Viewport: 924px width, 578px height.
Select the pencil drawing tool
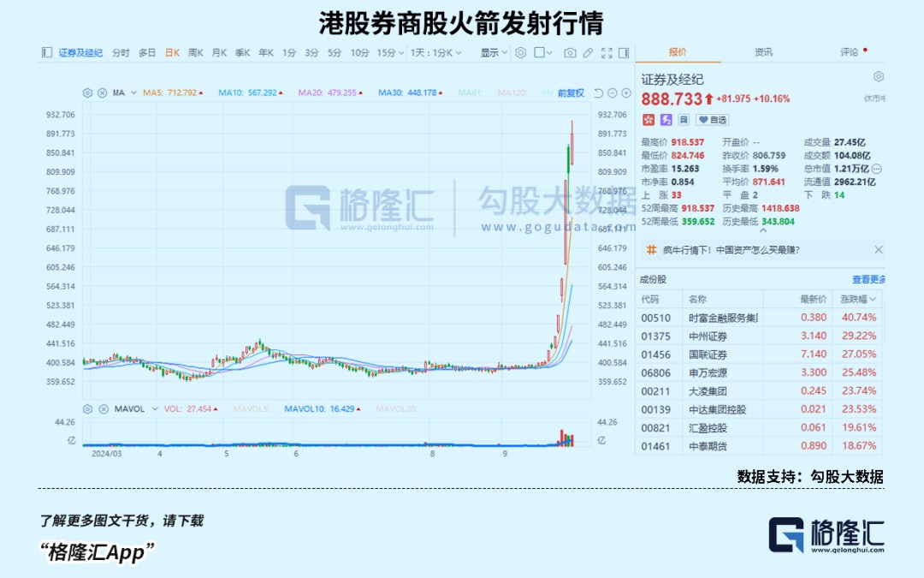point(588,53)
